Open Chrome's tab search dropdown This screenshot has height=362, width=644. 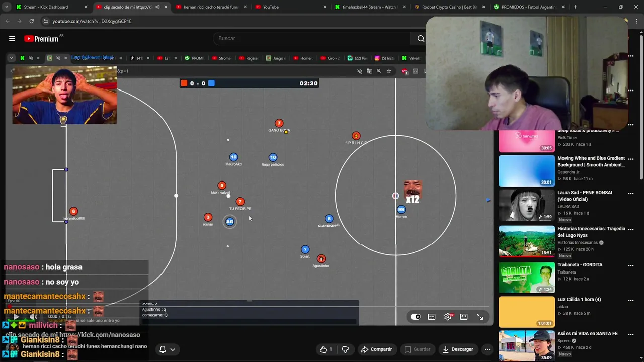[x=7, y=7]
